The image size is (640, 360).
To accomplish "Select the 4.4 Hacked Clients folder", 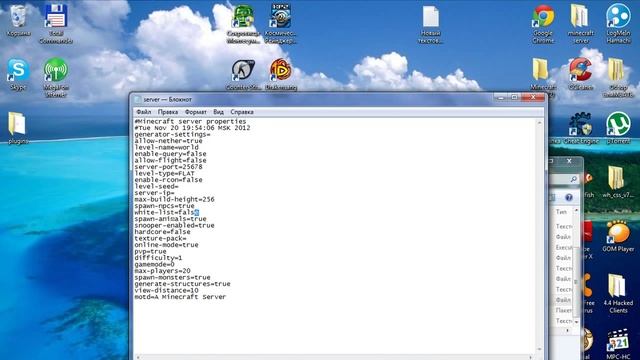I will [618, 294].
